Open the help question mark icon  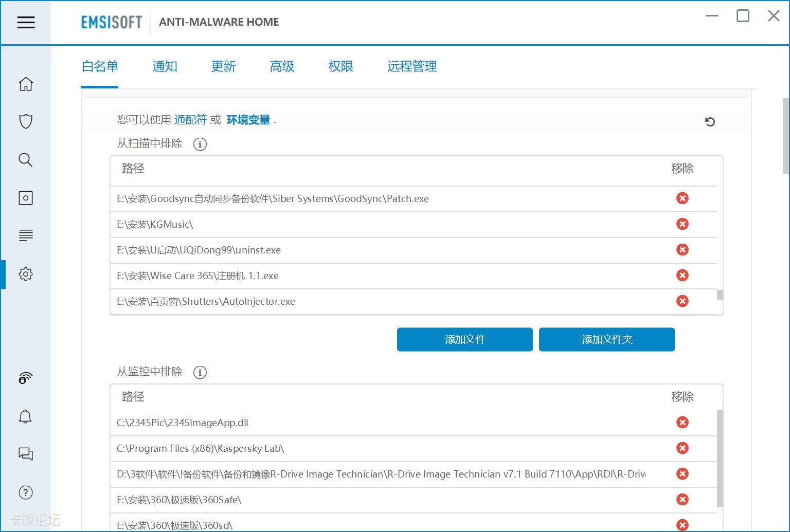[26, 492]
